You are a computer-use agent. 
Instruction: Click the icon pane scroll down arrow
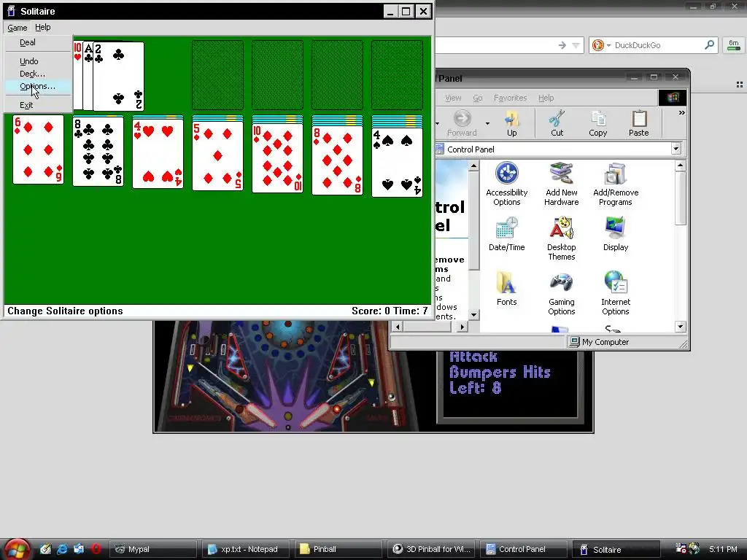[681, 327]
